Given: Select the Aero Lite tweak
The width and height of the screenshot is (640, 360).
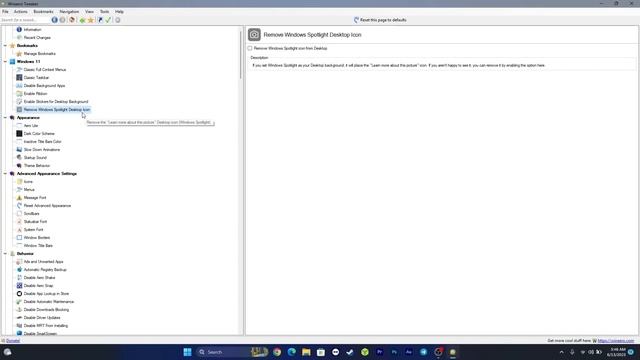Looking at the screenshot, I should (x=31, y=126).
